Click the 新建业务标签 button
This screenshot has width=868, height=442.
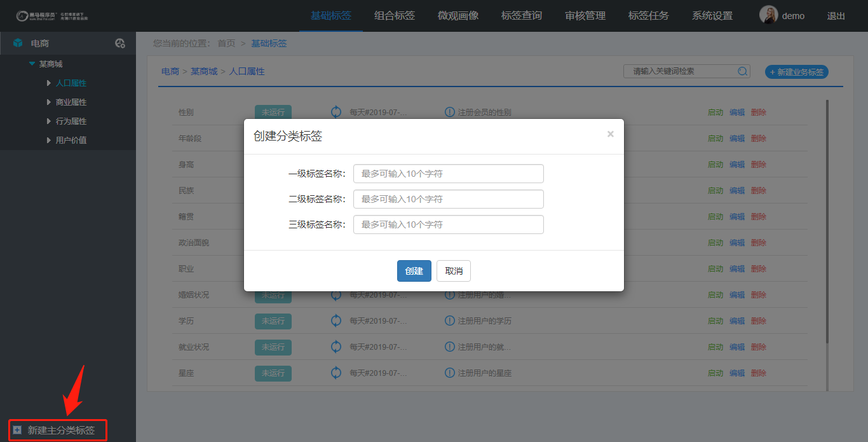tap(797, 72)
